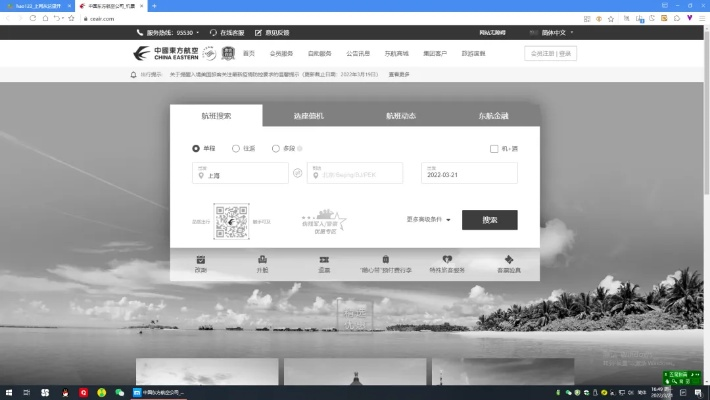The width and height of the screenshot is (710, 400).
Task: Open the Windows Start menu
Action: pyautogui.click(x=9, y=393)
